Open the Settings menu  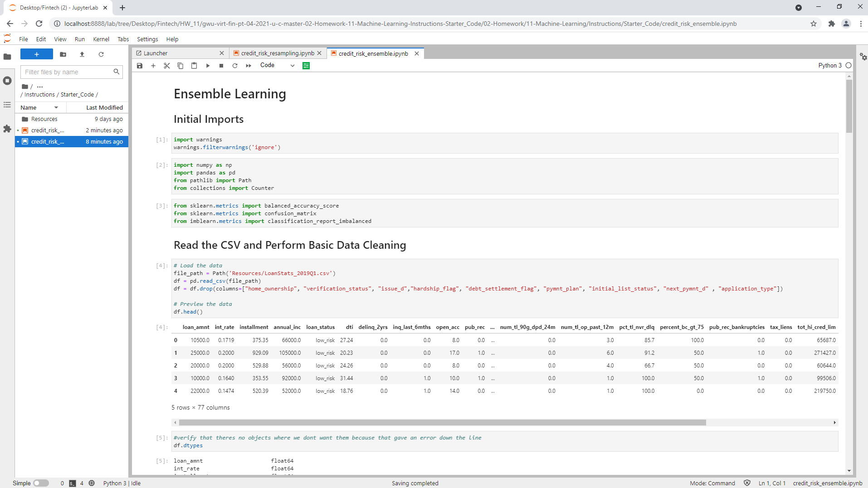[x=147, y=39]
